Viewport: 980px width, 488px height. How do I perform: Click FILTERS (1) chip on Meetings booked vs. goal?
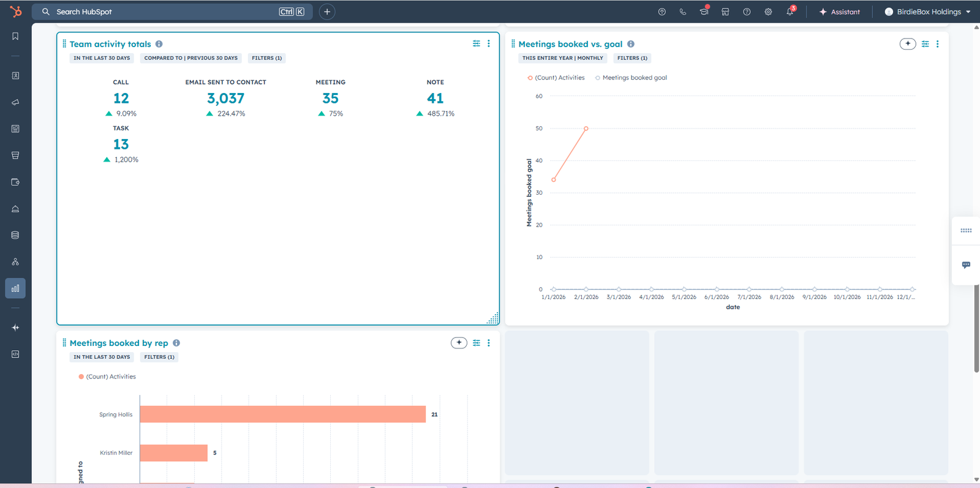click(632, 58)
